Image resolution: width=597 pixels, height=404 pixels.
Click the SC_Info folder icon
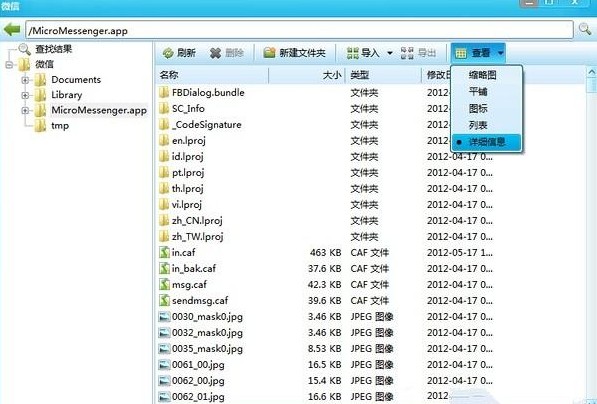click(x=164, y=109)
